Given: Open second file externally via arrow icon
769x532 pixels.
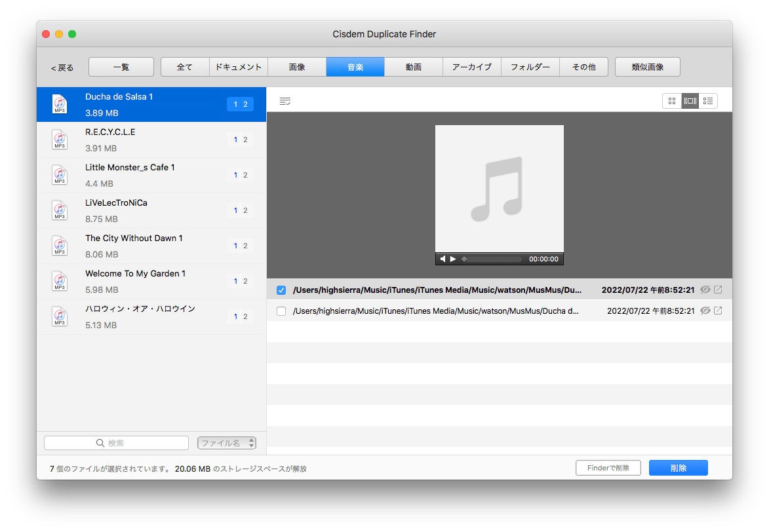Looking at the screenshot, I should coord(718,311).
